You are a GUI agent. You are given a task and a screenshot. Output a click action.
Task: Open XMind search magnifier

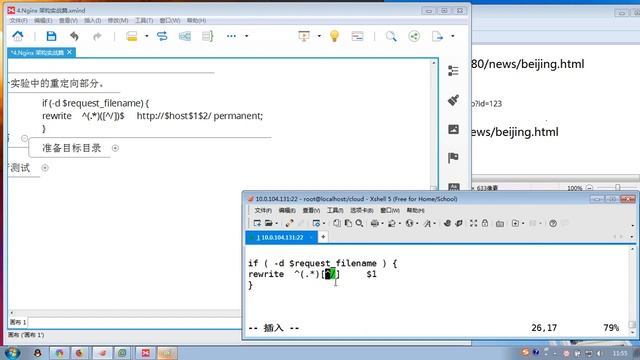tap(391, 36)
